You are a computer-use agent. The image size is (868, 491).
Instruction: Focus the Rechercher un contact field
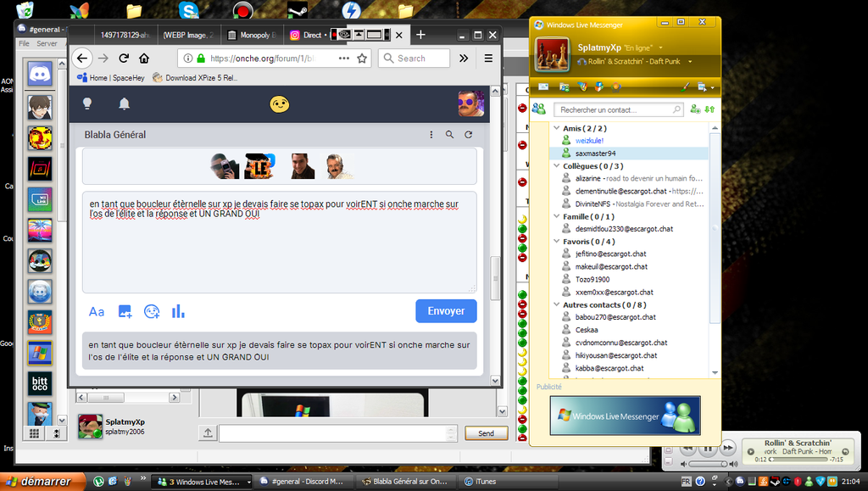click(x=618, y=109)
